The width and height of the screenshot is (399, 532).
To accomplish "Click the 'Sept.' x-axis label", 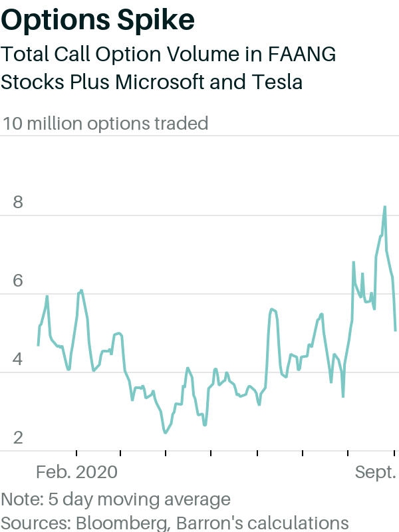I will [376, 472].
